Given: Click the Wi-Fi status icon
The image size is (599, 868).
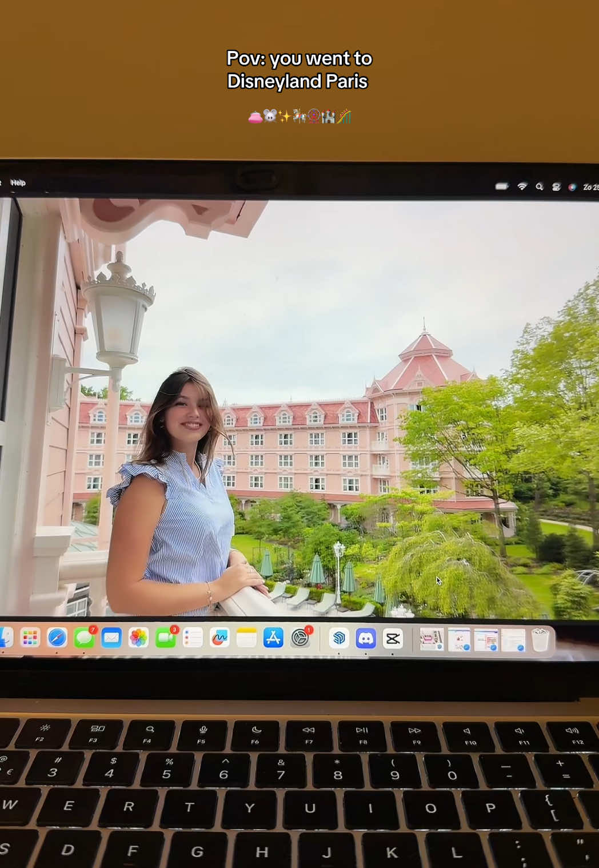Looking at the screenshot, I should 522,186.
